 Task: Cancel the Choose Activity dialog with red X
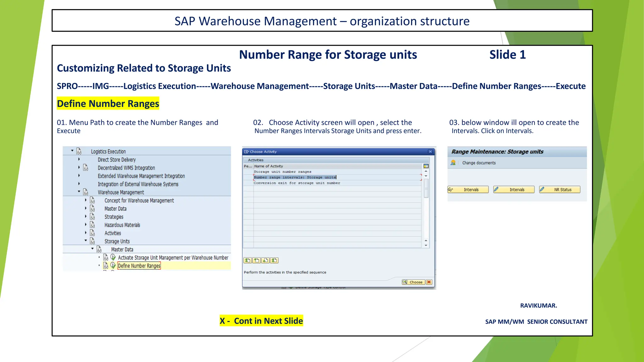coord(429,282)
